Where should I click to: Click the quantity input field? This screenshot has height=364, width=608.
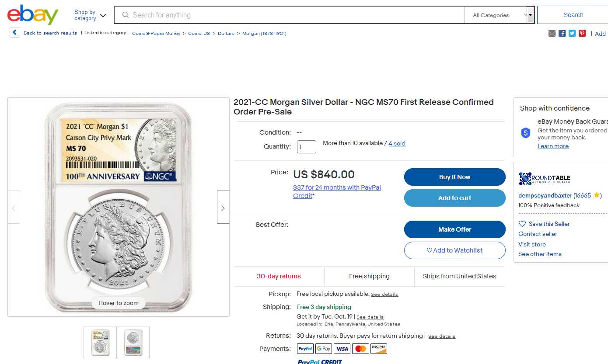pos(306,147)
